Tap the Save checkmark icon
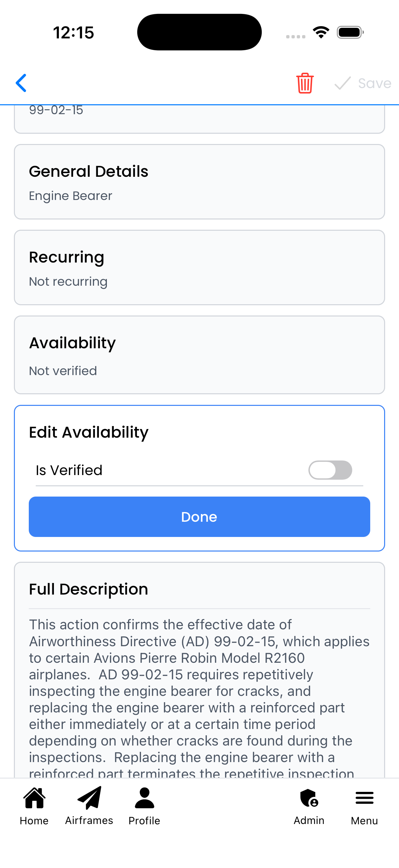The height and width of the screenshot is (868, 399). pyautogui.click(x=342, y=83)
